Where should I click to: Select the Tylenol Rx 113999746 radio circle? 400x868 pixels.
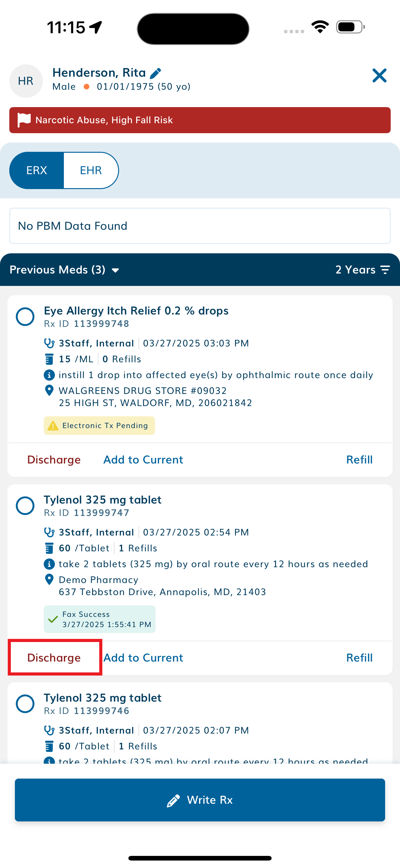(x=25, y=704)
